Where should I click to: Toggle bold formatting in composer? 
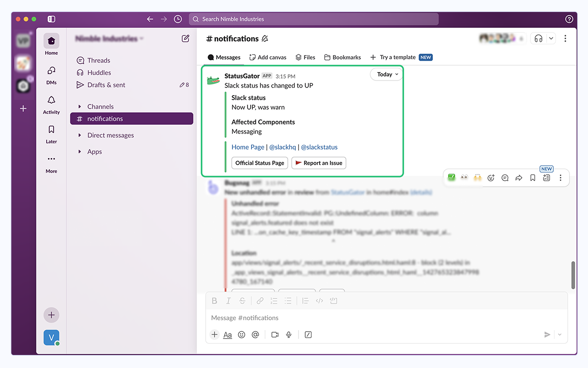(x=214, y=301)
